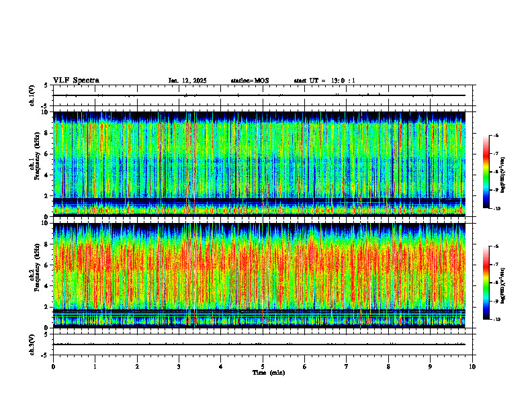This screenshot has height=411, width=532.
Task: Click the time axis tick "1"
Action: click(95, 367)
